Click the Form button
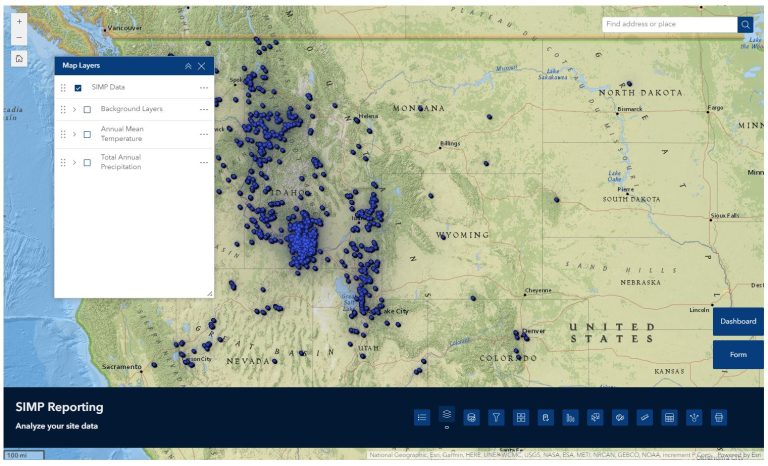 tap(739, 355)
